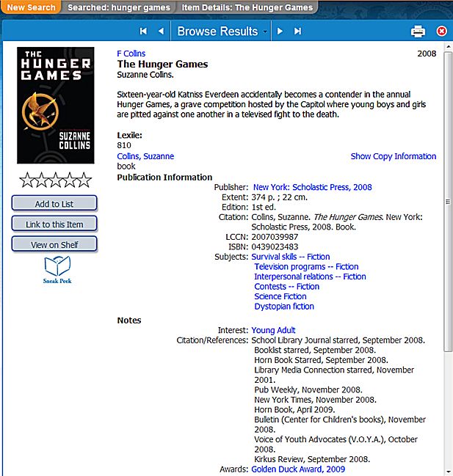Open the Searched: hunger games tab
The width and height of the screenshot is (453, 476).
(119, 7)
